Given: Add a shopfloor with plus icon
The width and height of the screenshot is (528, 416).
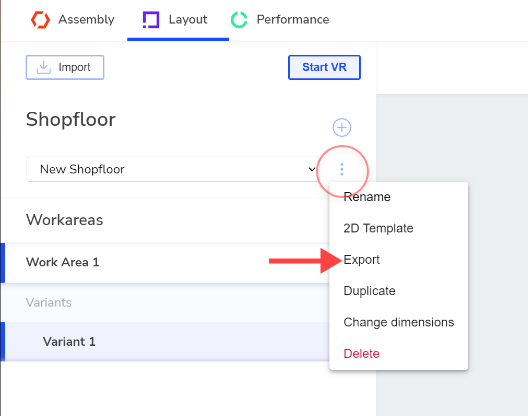Looking at the screenshot, I should click(342, 127).
